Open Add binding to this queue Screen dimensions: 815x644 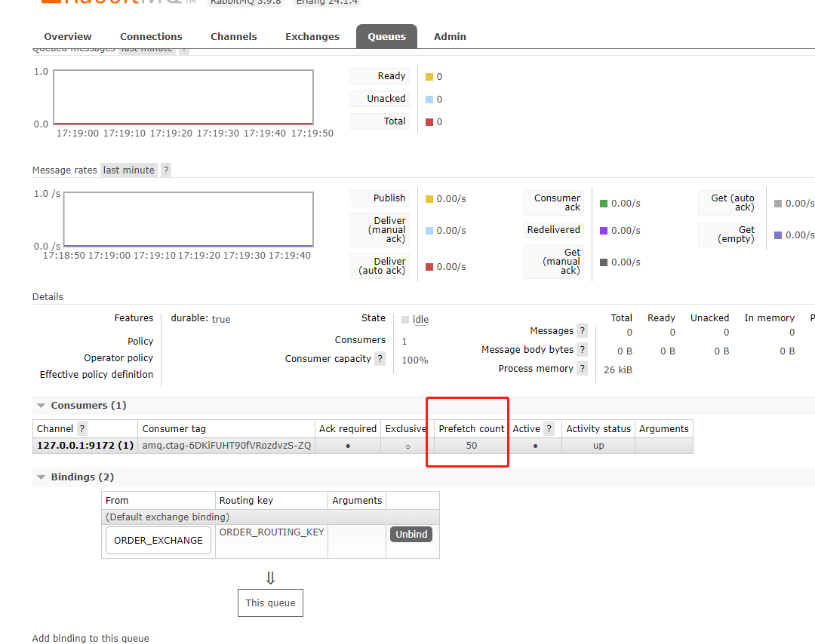(91, 638)
